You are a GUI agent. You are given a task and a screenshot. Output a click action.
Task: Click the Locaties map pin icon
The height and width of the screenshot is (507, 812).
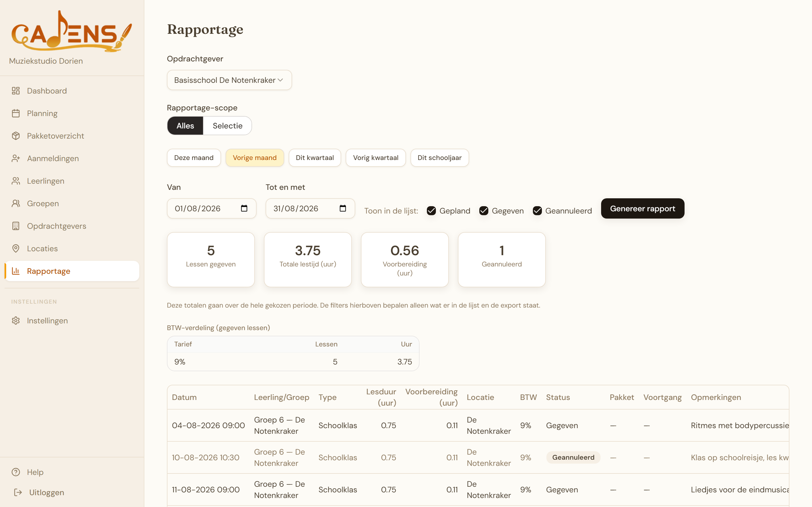(x=16, y=248)
